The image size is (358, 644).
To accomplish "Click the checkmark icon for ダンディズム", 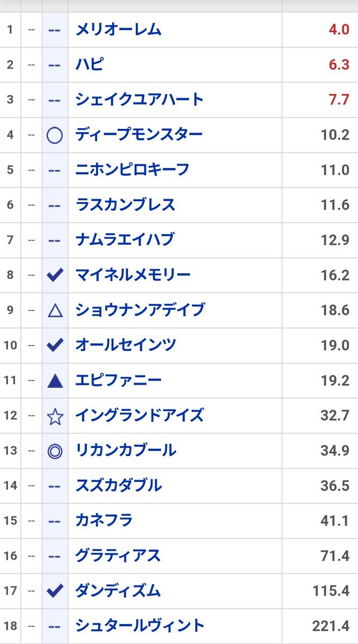I will click(x=55, y=591).
